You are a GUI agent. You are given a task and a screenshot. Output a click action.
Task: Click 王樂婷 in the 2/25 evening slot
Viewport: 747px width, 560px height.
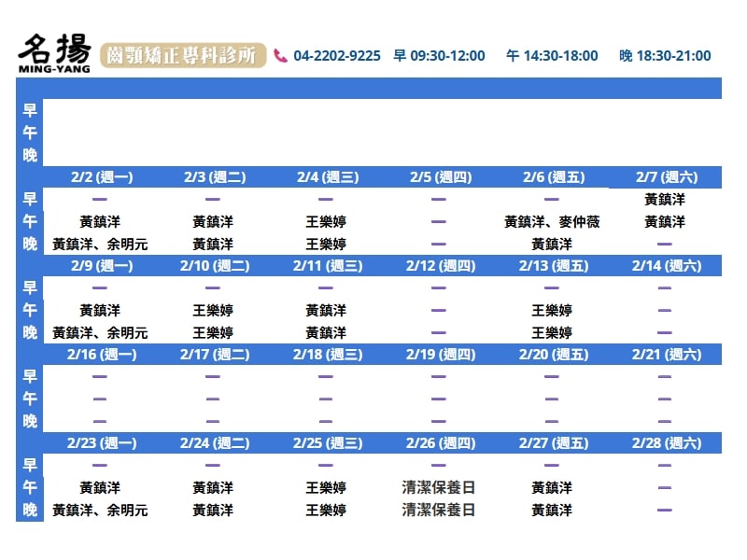[326, 511]
